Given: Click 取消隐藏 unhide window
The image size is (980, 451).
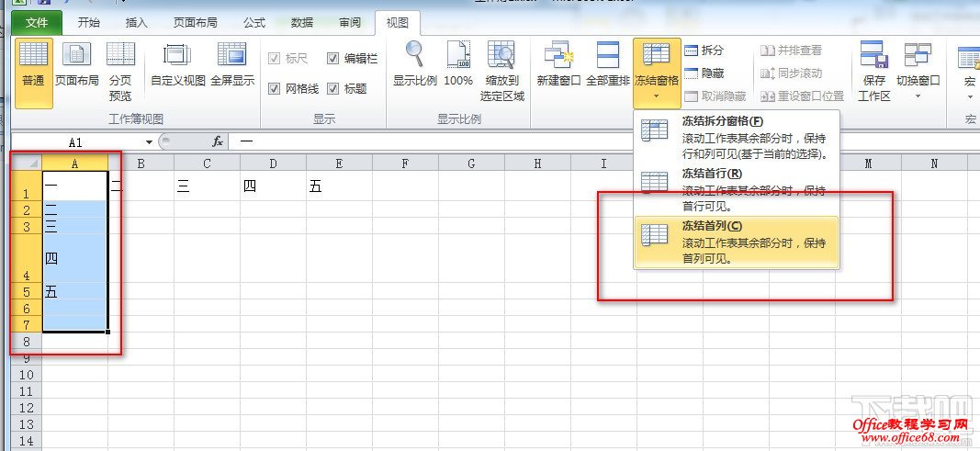Looking at the screenshot, I should [715, 96].
